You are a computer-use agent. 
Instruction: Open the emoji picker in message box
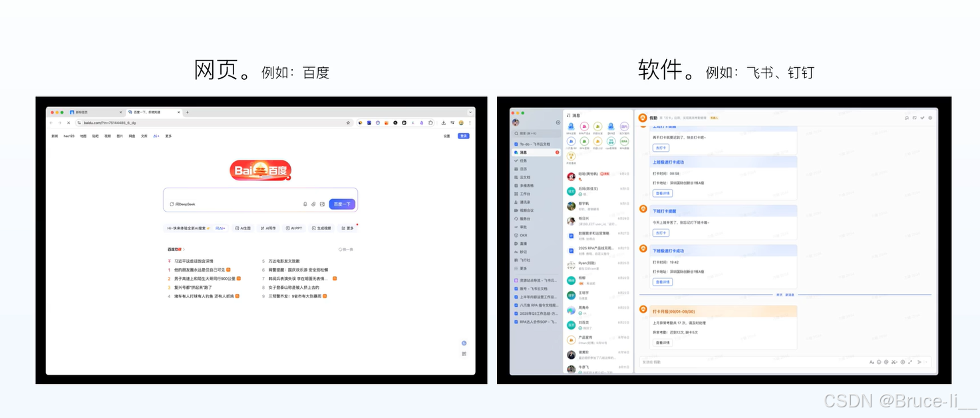coord(879,362)
